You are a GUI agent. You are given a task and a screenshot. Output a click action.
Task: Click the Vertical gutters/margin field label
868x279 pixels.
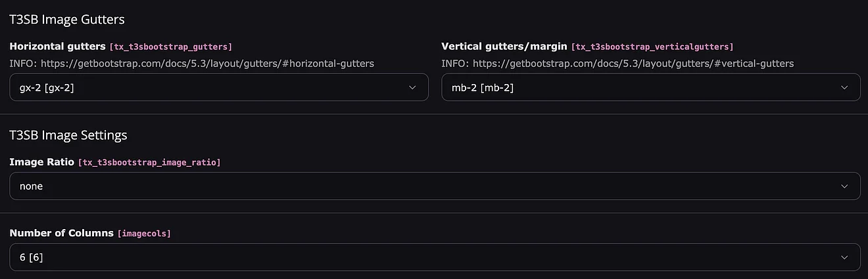504,47
